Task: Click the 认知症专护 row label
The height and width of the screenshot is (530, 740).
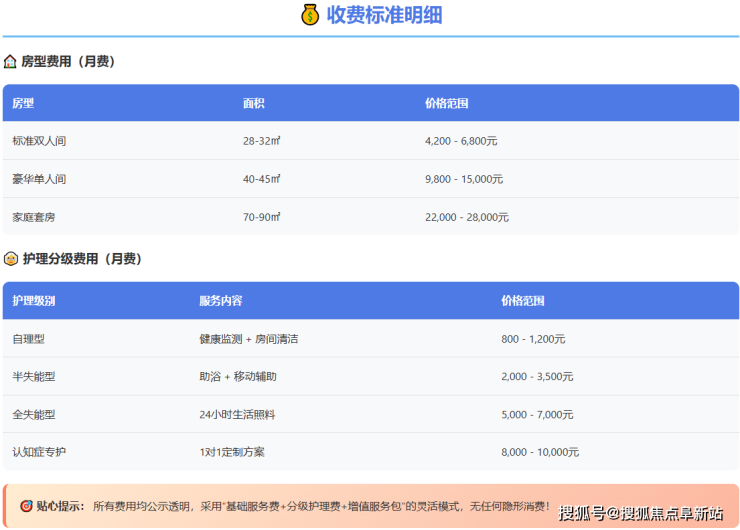Action: pos(39,452)
